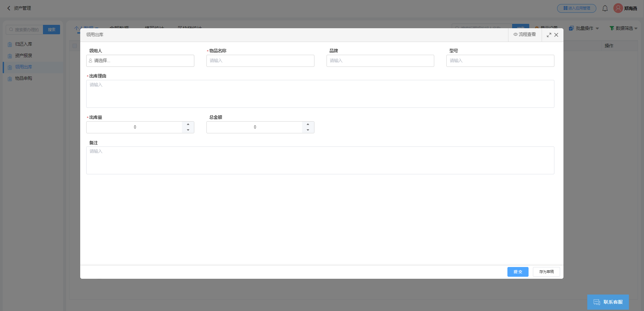644x311 pixels.
Task: Click the 联系客服 chat button
Action: pyautogui.click(x=608, y=302)
